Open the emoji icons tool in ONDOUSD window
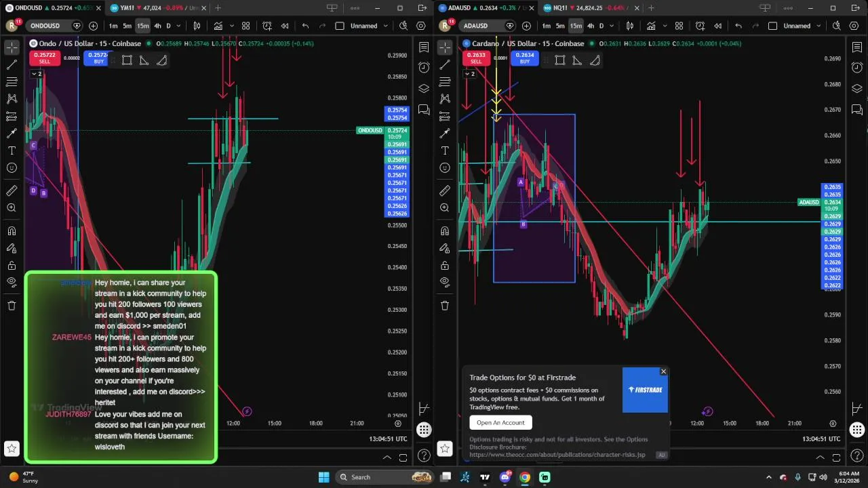Screen dimensions: 868x488 (x=12, y=167)
